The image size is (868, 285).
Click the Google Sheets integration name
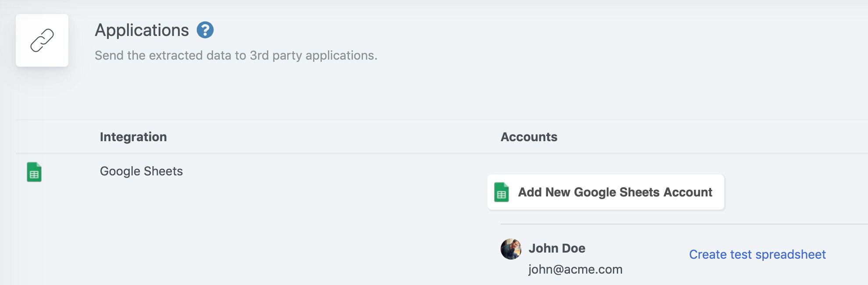(141, 171)
